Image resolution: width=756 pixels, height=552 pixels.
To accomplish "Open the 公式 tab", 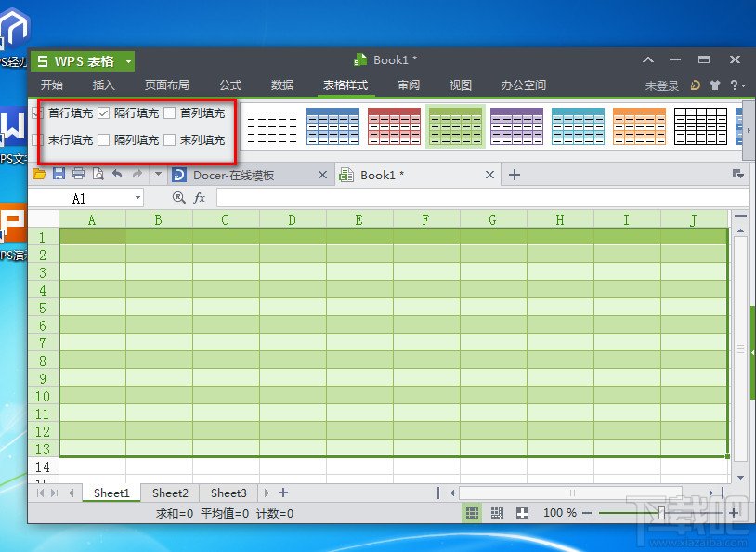I will (x=230, y=85).
